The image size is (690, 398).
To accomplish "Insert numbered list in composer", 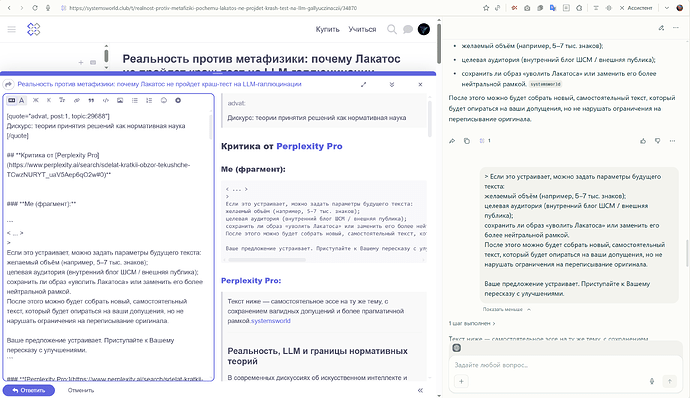I will click(x=149, y=100).
